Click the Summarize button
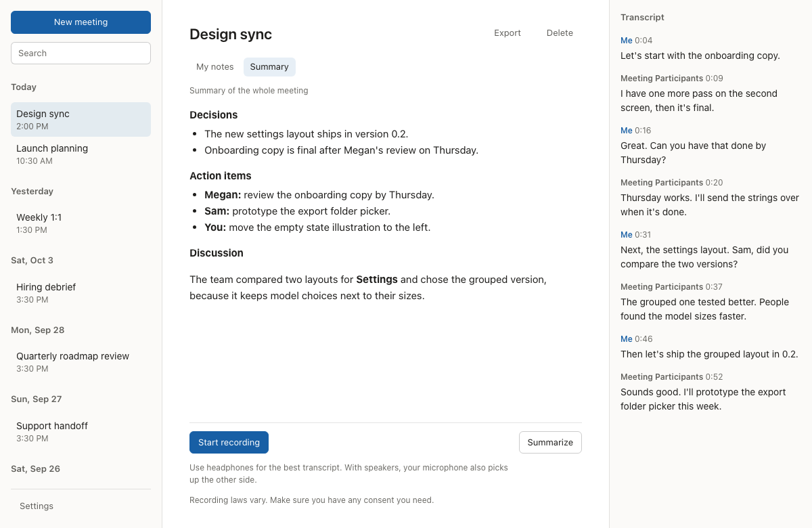Viewport: 812px width, 528px height. pyautogui.click(x=550, y=443)
